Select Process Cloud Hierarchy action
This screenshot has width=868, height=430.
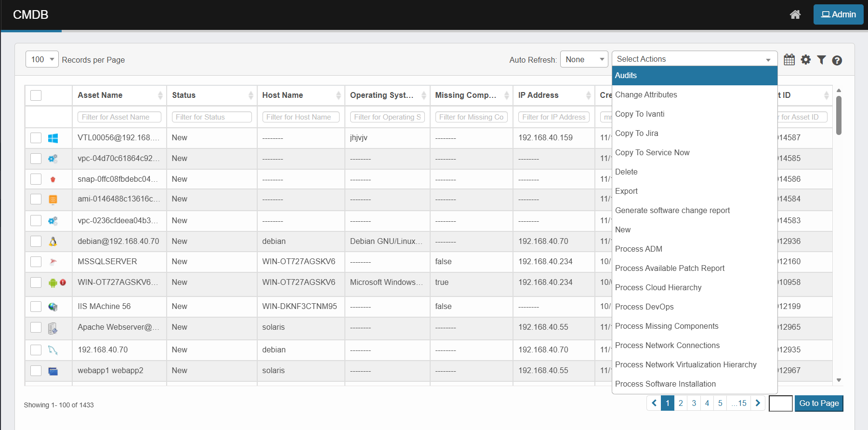658,287
